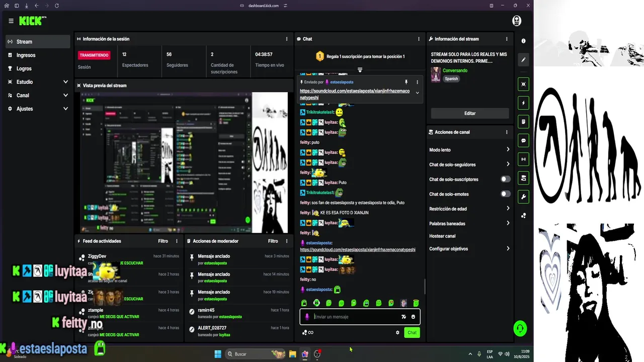
Task: Open Chat panel three-dot options
Action: [419, 39]
